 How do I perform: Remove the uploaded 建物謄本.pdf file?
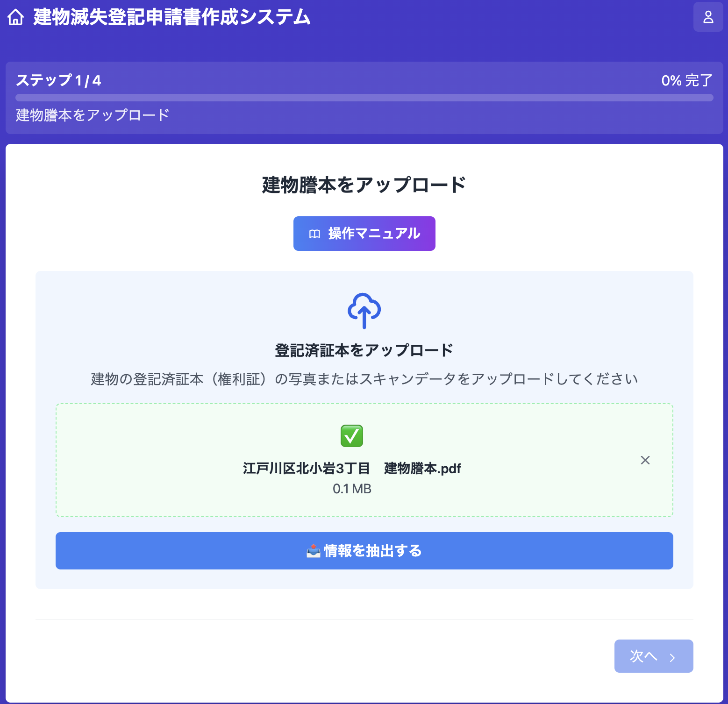click(645, 460)
